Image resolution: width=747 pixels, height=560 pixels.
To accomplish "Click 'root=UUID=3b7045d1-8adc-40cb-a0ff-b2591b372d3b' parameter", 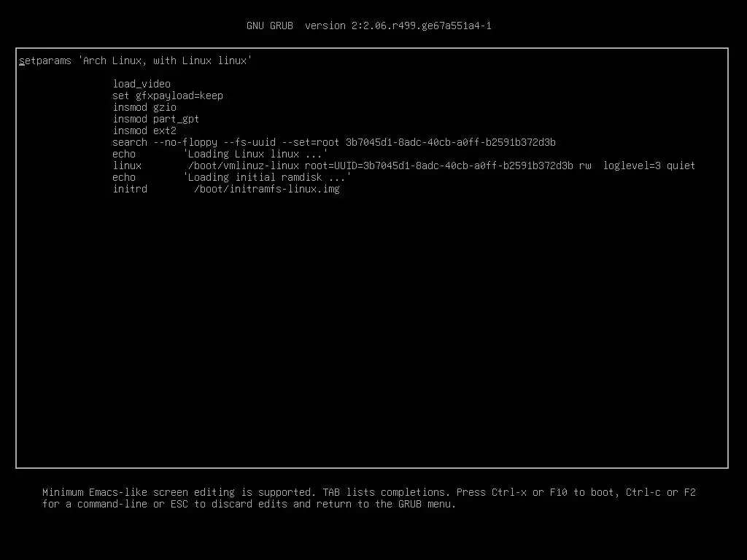I will click(x=438, y=166).
